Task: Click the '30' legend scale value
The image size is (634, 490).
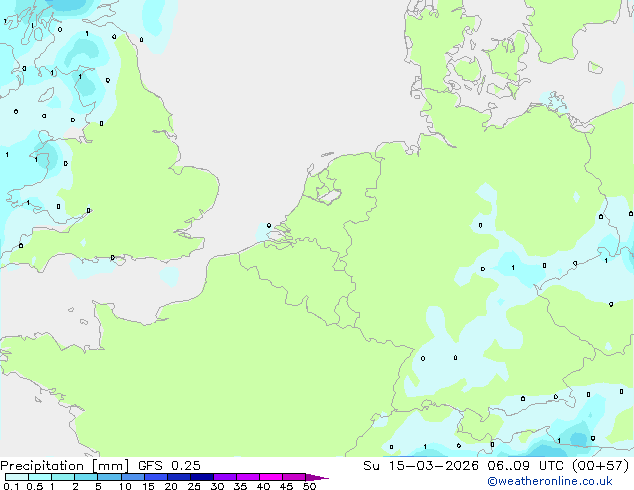Action: click(x=217, y=486)
